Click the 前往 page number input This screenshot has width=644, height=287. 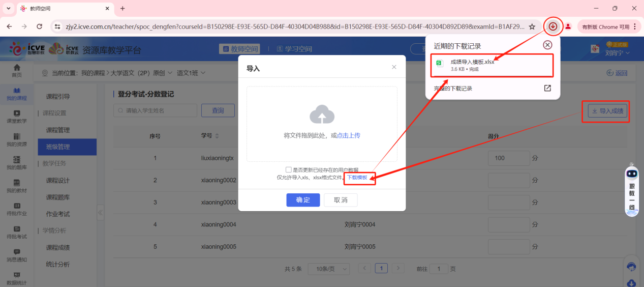[x=439, y=269]
